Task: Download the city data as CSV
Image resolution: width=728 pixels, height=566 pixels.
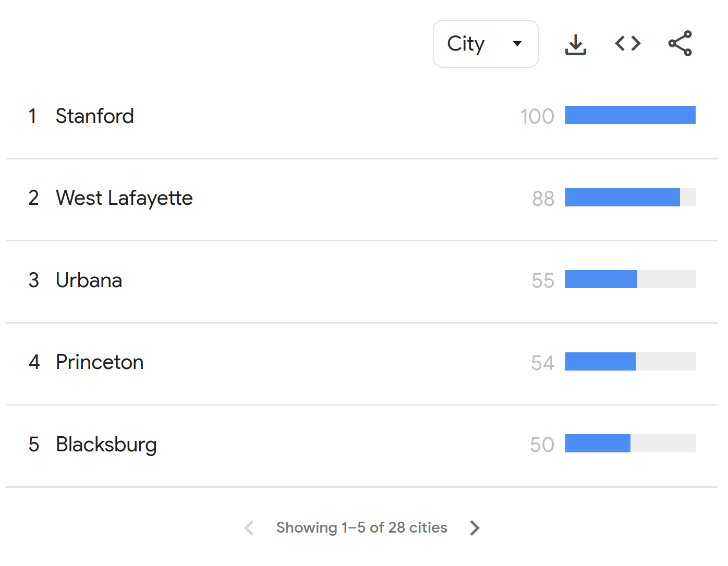Action: (575, 44)
